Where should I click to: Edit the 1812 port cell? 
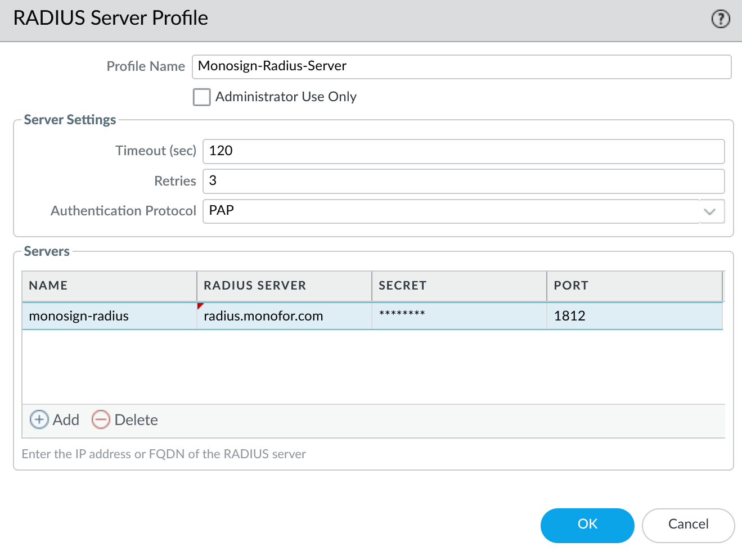(634, 316)
